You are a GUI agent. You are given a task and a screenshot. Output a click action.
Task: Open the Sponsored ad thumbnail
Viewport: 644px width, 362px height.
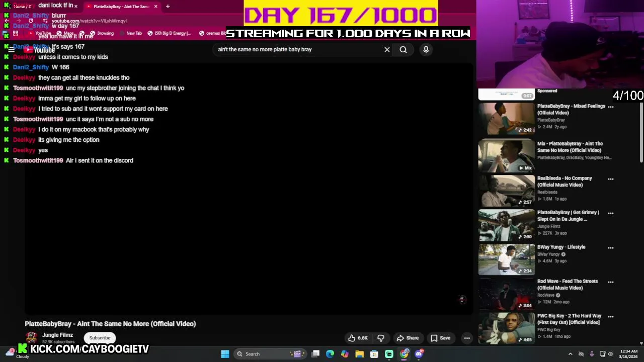[x=506, y=95]
